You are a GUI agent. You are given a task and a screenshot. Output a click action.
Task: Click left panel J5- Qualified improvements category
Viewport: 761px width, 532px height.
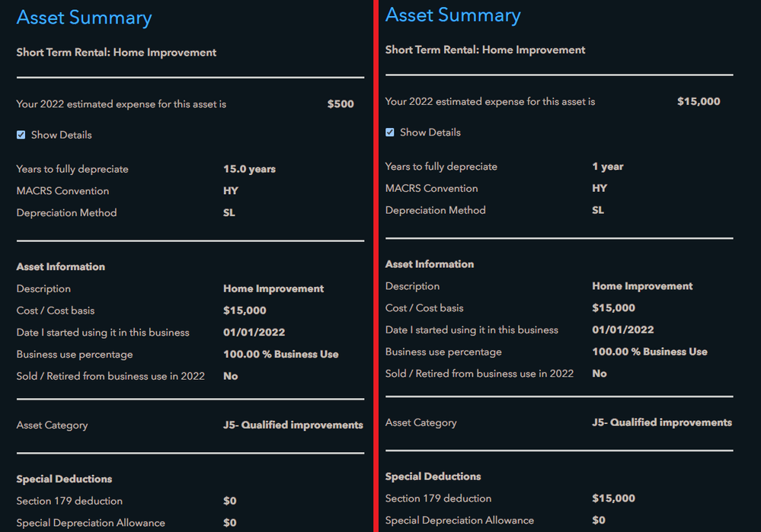pos(293,425)
